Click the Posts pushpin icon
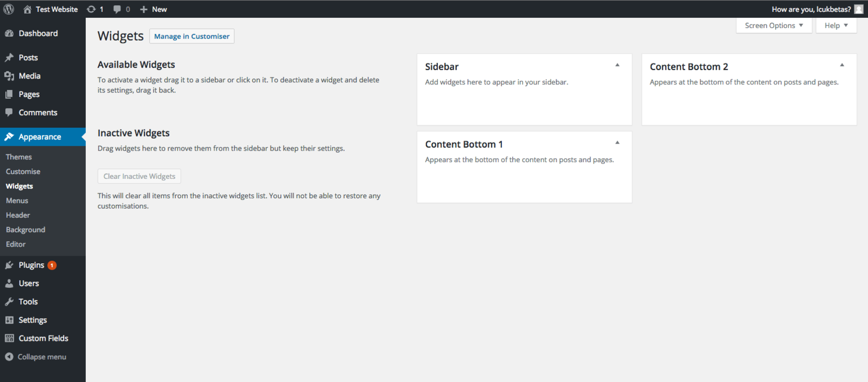Image resolution: width=868 pixels, height=382 pixels. (9, 57)
